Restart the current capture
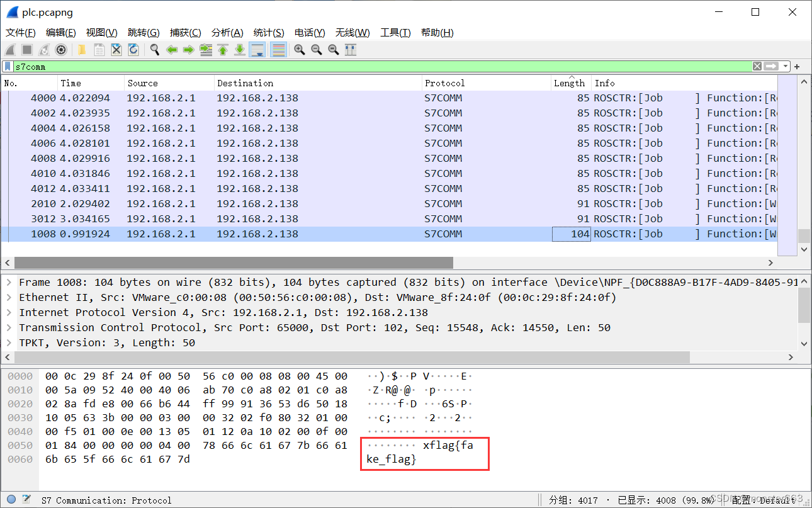Image resolution: width=812 pixels, height=508 pixels. (44, 50)
